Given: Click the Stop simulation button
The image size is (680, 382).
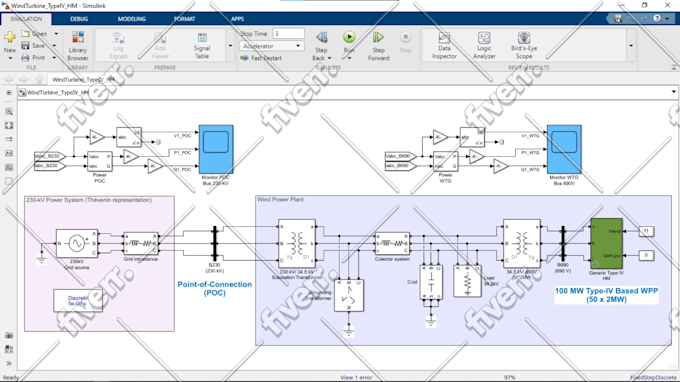Looking at the screenshot, I should tap(405, 42).
